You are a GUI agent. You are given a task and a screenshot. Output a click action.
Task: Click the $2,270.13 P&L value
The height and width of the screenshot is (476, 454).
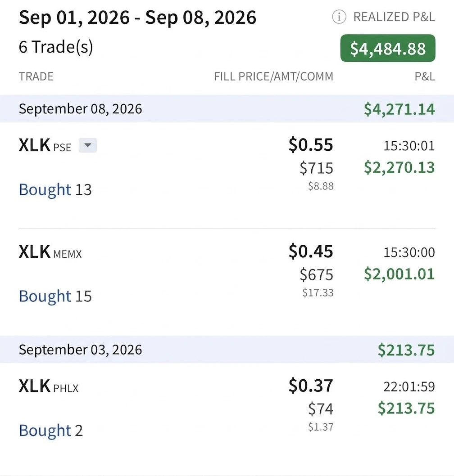coord(400,167)
